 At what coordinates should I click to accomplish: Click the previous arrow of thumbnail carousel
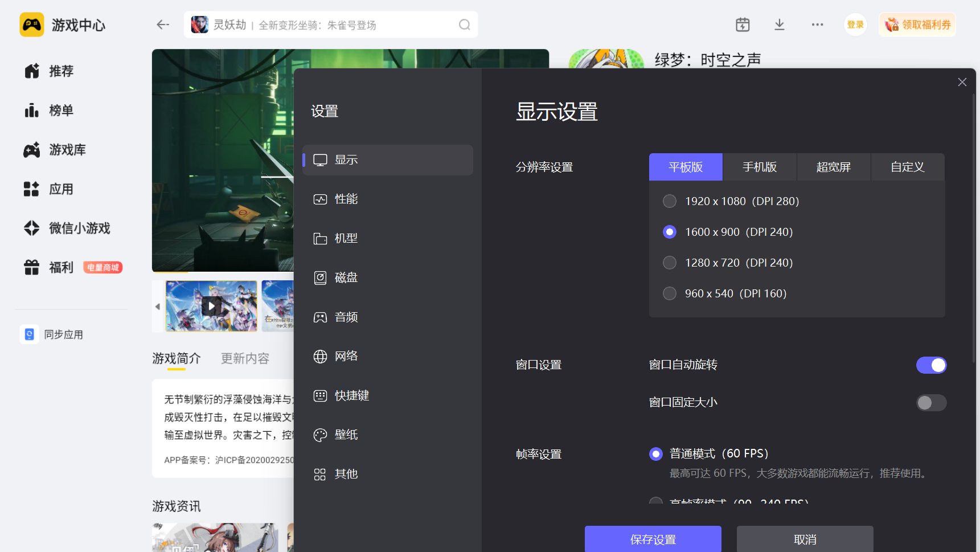158,306
